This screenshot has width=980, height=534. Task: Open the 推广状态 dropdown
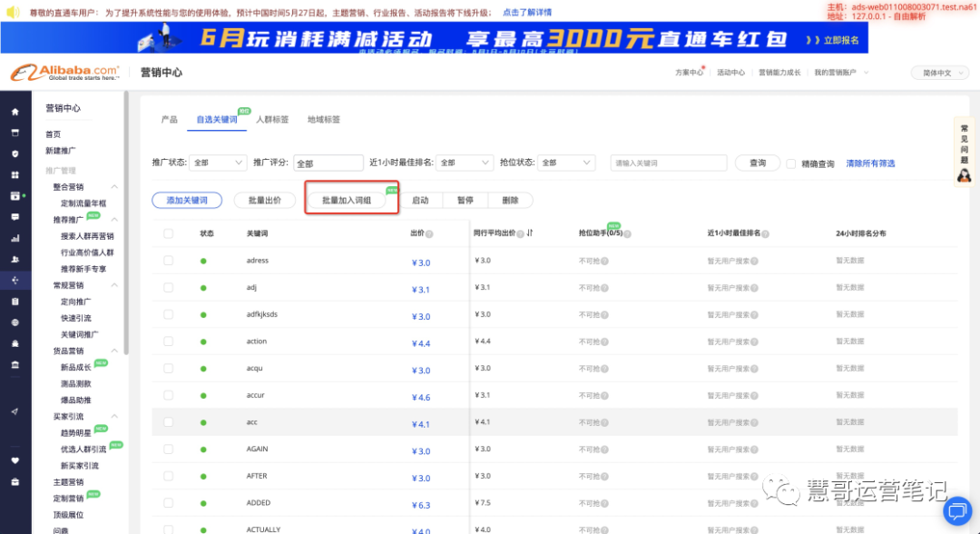point(217,163)
